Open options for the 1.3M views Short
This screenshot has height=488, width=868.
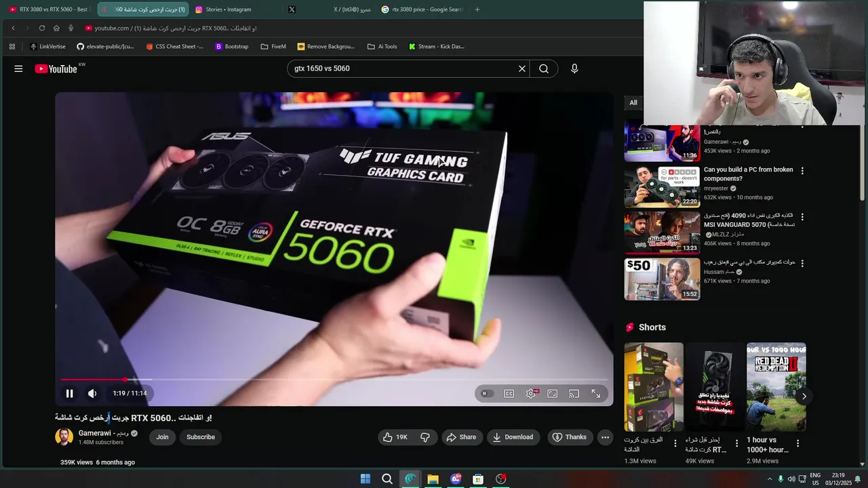click(x=675, y=443)
